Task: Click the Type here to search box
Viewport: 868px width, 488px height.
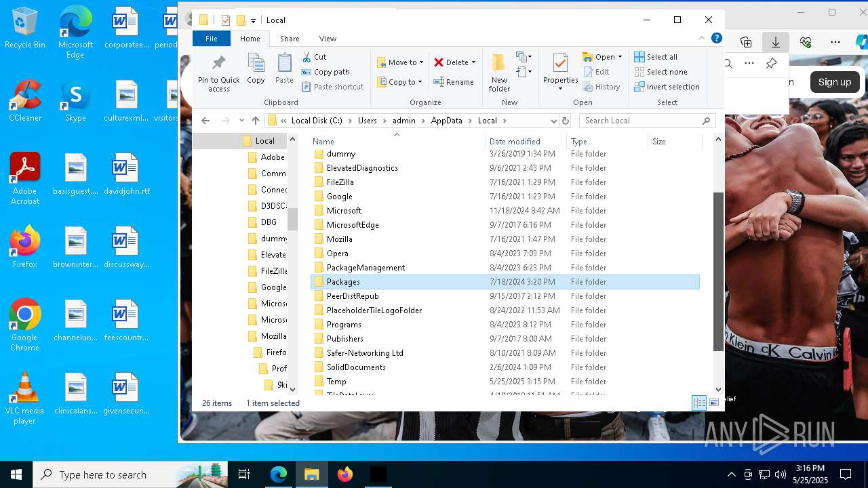Action: click(130, 474)
